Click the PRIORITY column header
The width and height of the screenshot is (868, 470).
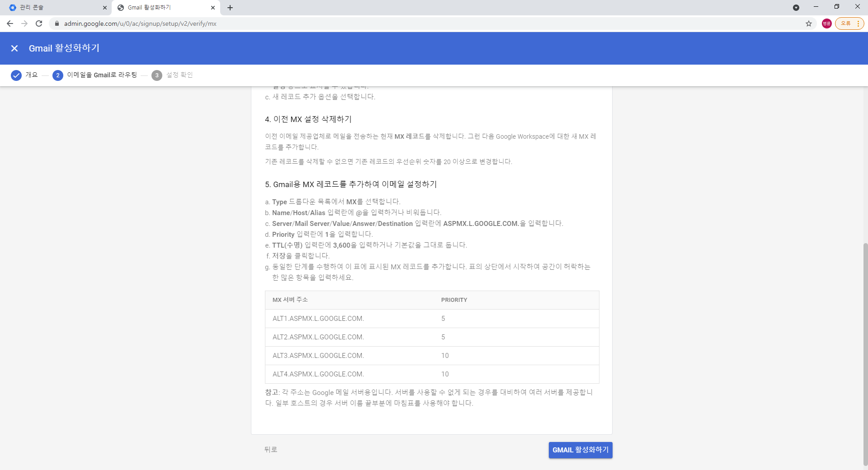click(x=454, y=300)
